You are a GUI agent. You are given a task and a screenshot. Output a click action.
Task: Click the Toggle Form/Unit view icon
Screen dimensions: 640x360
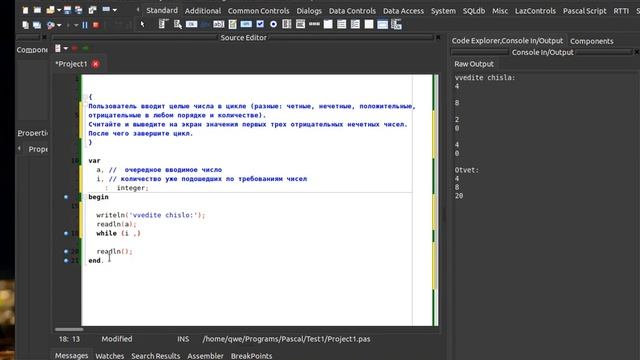[x=93, y=10]
